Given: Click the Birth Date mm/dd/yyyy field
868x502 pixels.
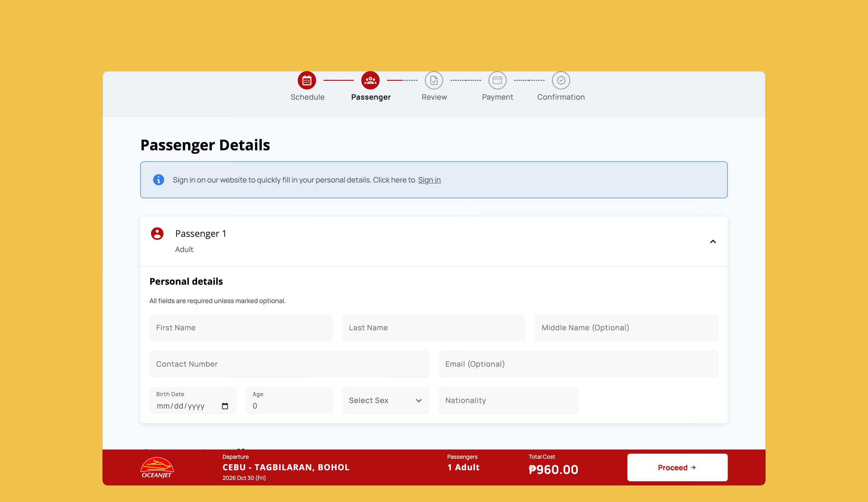Looking at the screenshot, I should pos(193,400).
